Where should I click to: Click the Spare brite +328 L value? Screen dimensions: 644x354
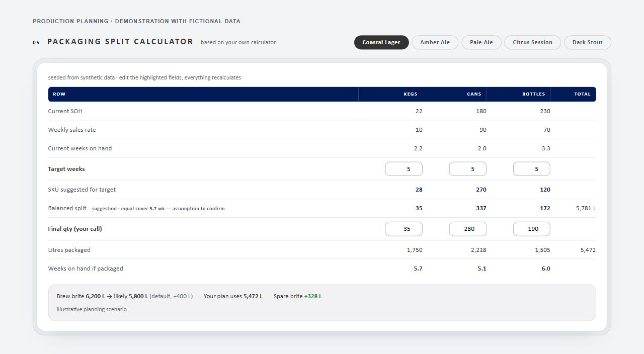313,296
